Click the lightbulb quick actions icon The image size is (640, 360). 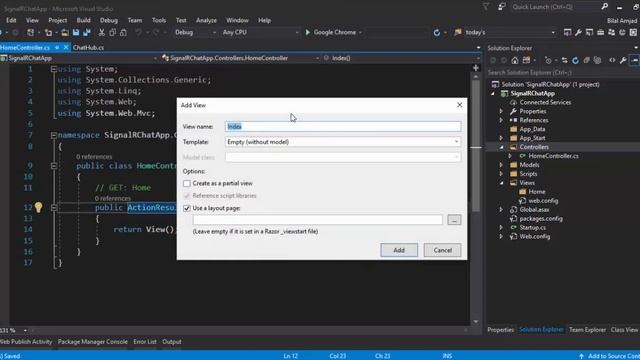(38, 207)
